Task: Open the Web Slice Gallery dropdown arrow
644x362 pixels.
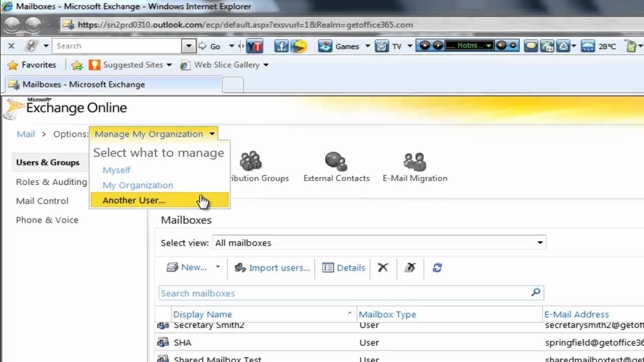Action: pyautogui.click(x=266, y=65)
